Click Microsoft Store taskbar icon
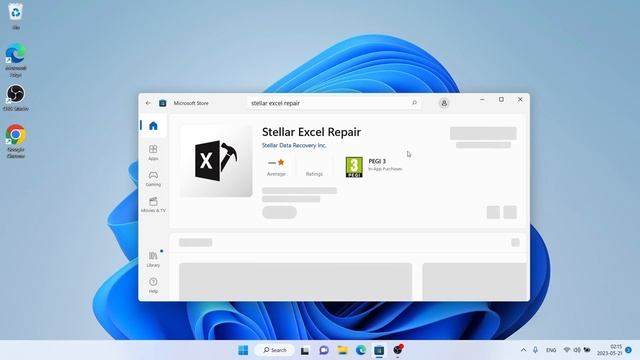Viewport: 640px width, 360px height. tap(379, 350)
